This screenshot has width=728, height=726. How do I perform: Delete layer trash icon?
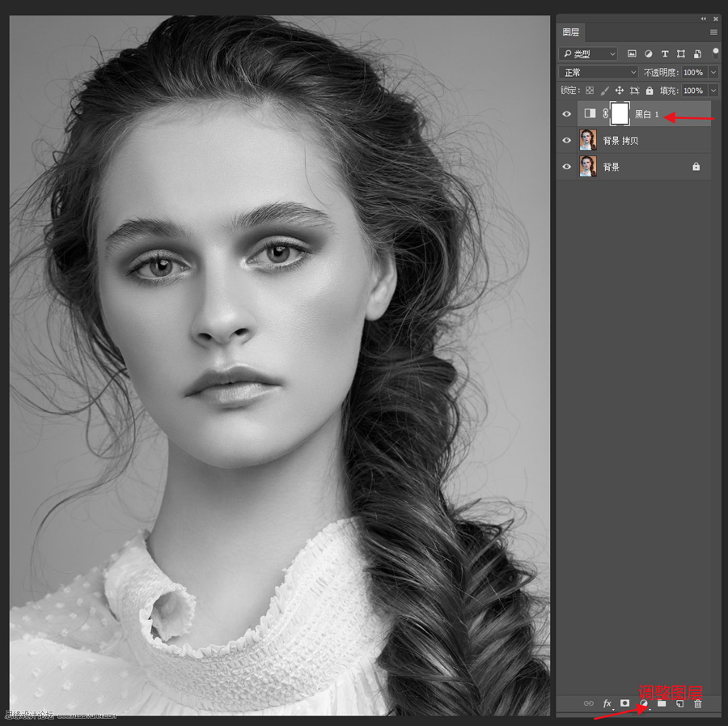coord(697,703)
